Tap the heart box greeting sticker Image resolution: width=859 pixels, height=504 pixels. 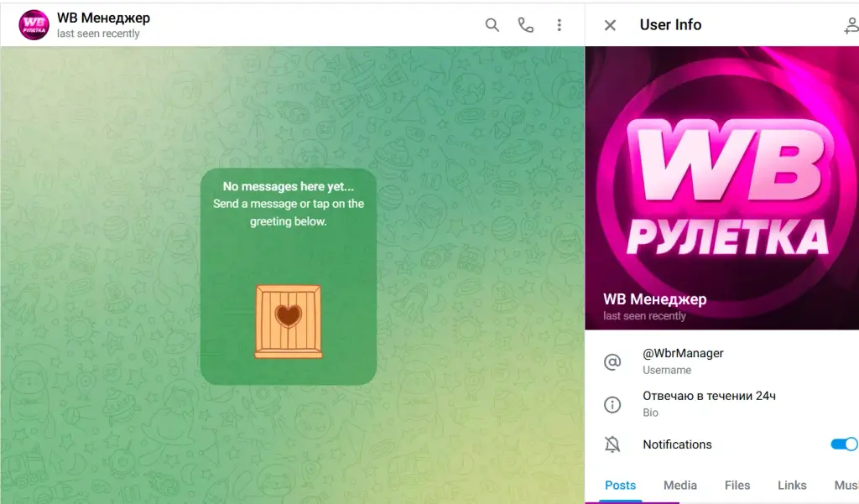click(x=289, y=321)
